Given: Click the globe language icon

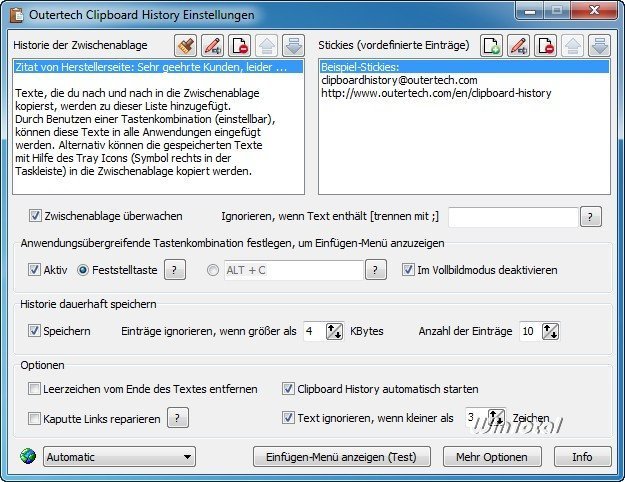Looking at the screenshot, I should click(28, 456).
